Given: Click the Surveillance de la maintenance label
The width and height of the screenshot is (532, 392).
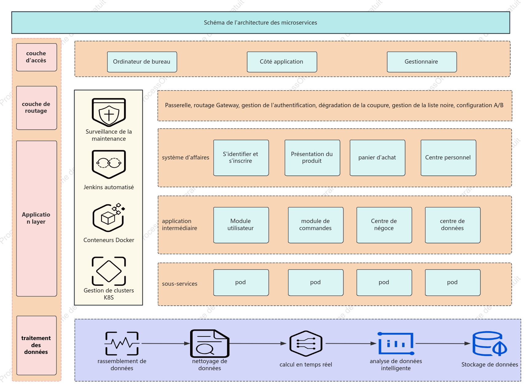Looking at the screenshot, I should pos(109,135).
